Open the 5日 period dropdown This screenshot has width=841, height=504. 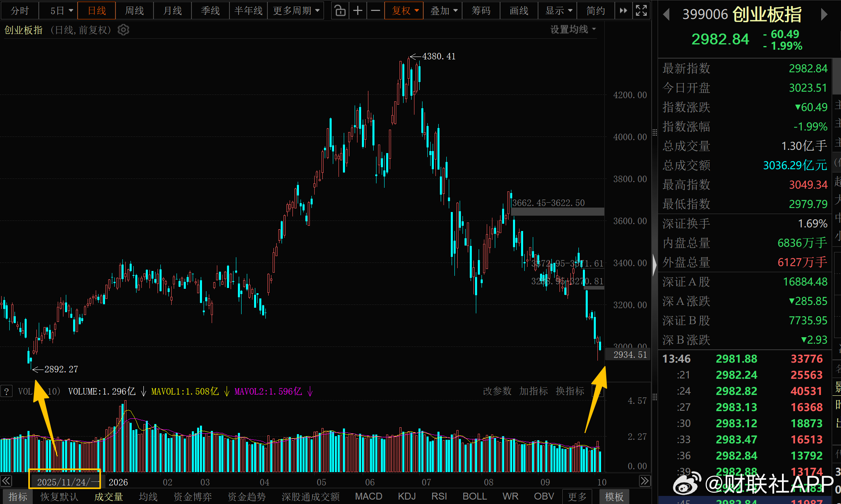(x=58, y=11)
